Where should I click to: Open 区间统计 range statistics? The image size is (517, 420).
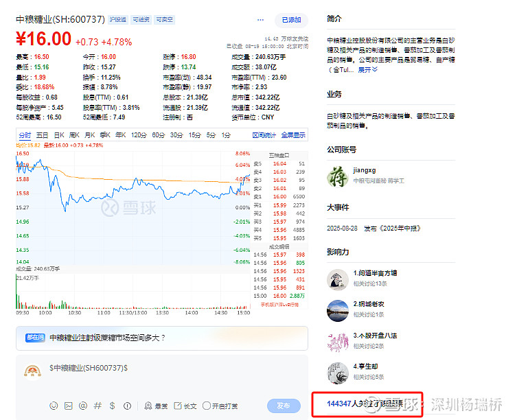point(264,135)
